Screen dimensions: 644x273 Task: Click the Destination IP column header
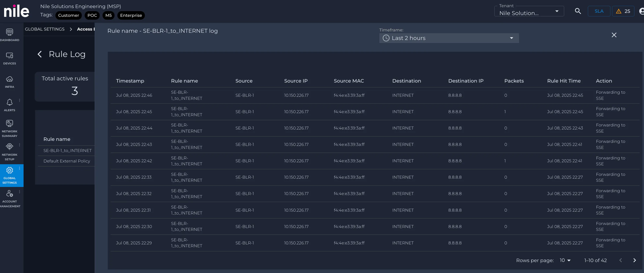(x=466, y=81)
